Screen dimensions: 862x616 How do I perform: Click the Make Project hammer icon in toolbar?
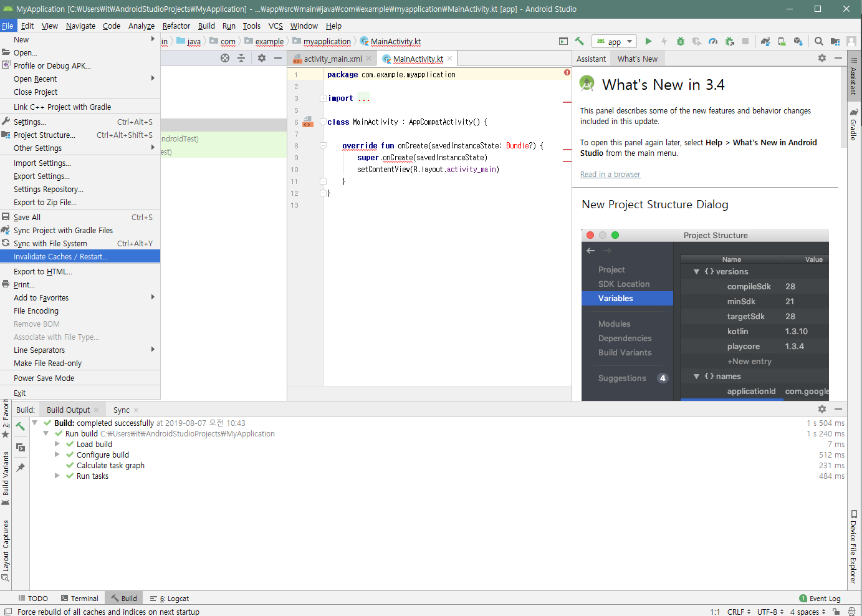point(579,41)
